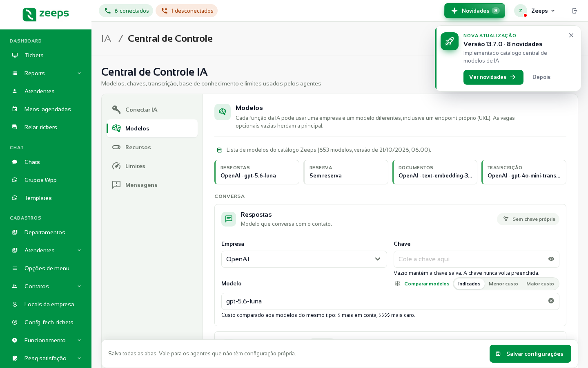Screen dimensions: 588x368
Task: Open the Conectar IA tab
Action: 152,110
